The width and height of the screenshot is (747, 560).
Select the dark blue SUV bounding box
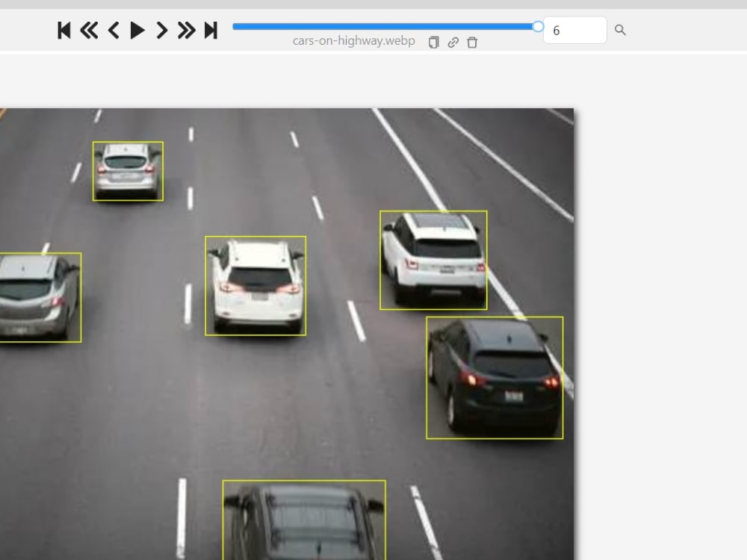pyautogui.click(x=495, y=378)
